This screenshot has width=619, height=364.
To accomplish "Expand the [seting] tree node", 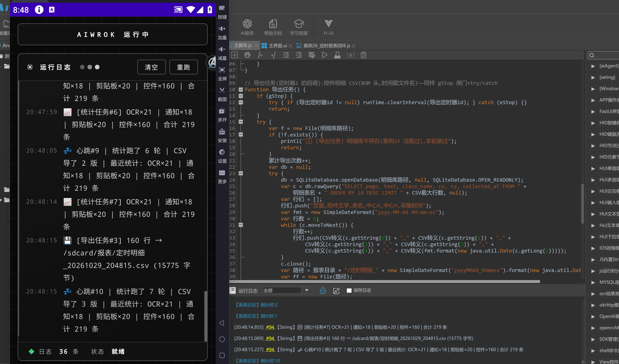I will click(593, 78).
